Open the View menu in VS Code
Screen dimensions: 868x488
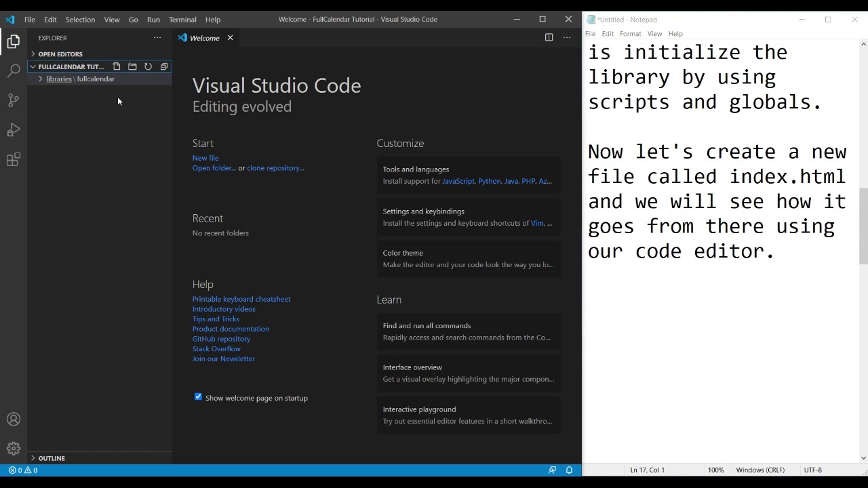[112, 19]
